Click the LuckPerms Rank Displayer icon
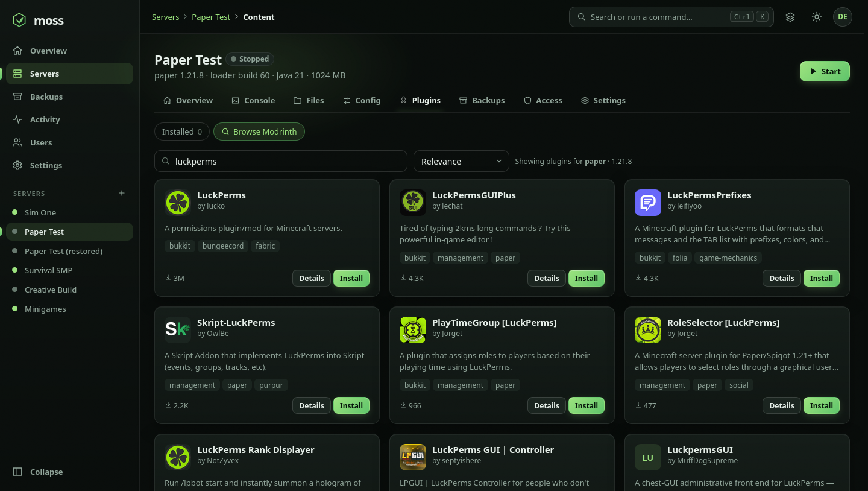Viewport: 868px width, 491px height. (177, 457)
